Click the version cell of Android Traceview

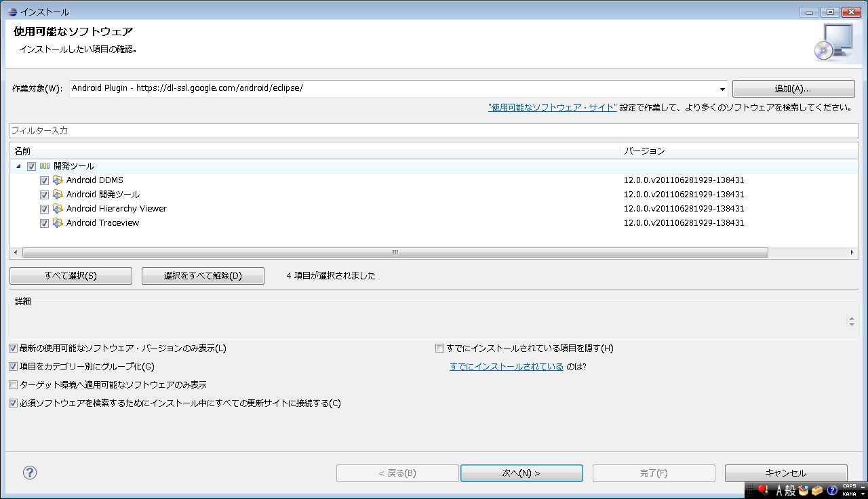coord(684,223)
